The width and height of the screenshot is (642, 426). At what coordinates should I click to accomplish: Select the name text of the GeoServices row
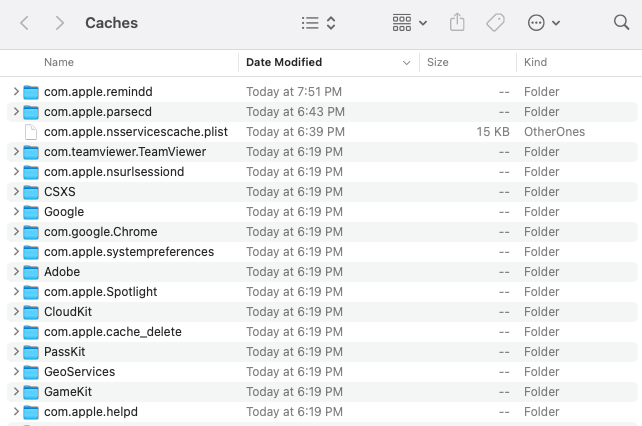79,372
